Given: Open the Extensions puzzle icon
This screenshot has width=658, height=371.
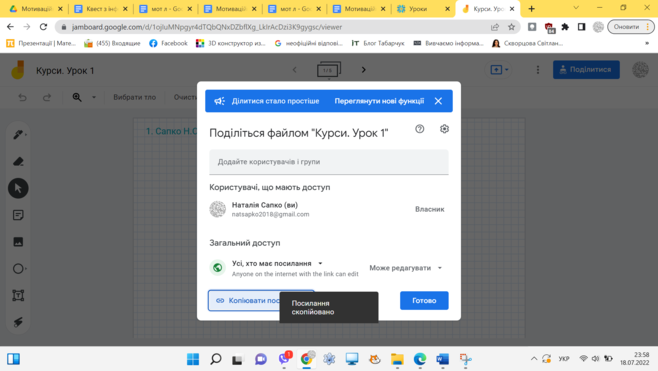Looking at the screenshot, I should point(565,27).
